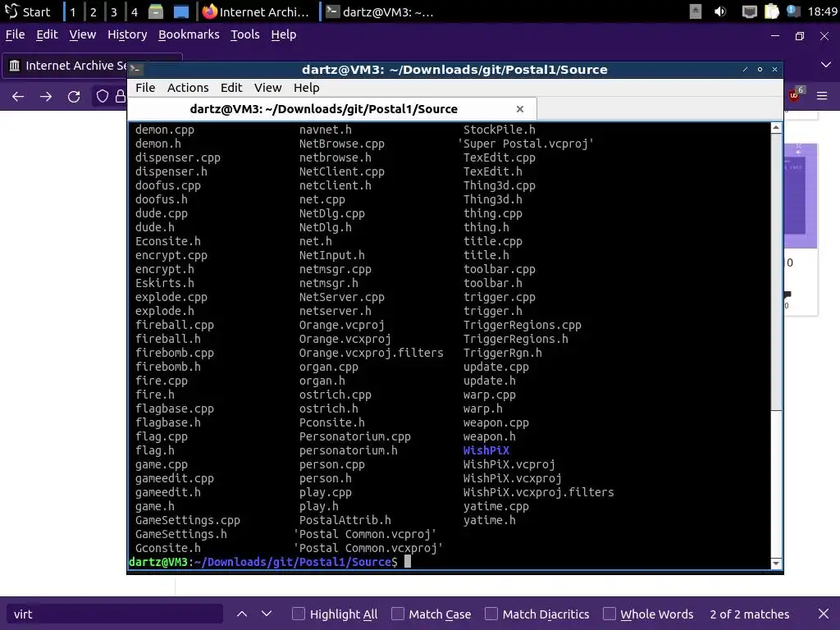Screen dimensions: 840x630
Task: Reload the Firefox page
Action: point(74,97)
